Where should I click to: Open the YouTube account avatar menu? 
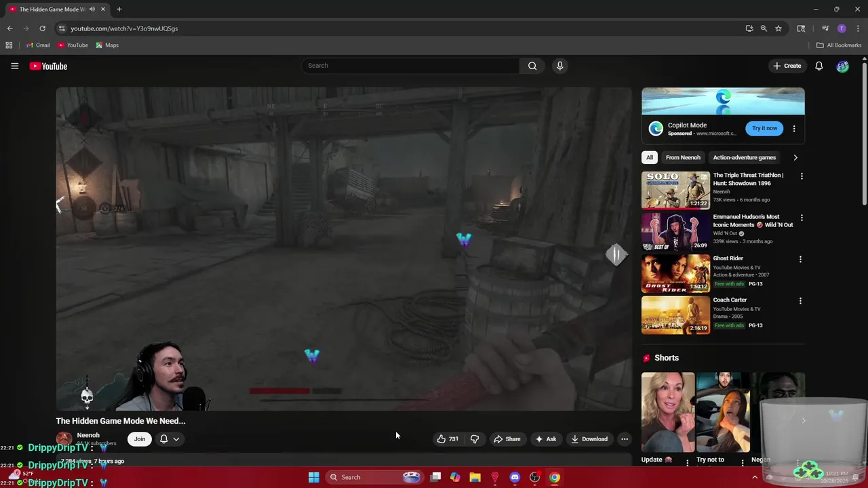842,66
